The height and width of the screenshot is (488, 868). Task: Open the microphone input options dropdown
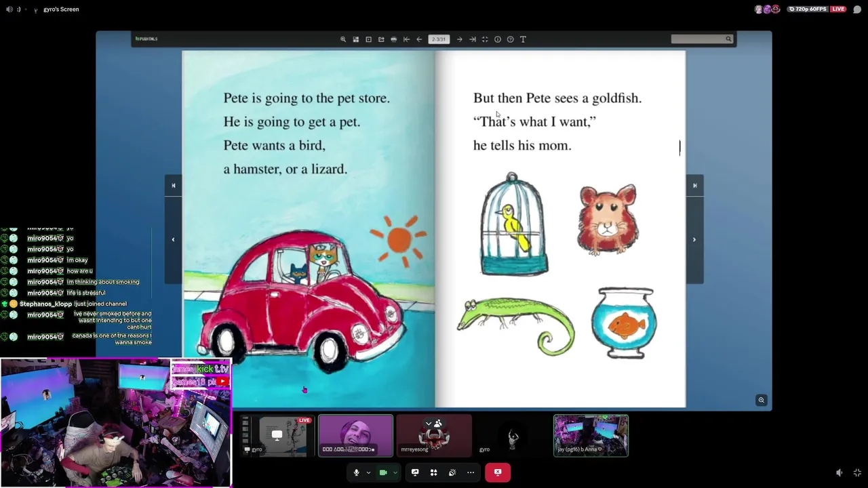(368, 472)
